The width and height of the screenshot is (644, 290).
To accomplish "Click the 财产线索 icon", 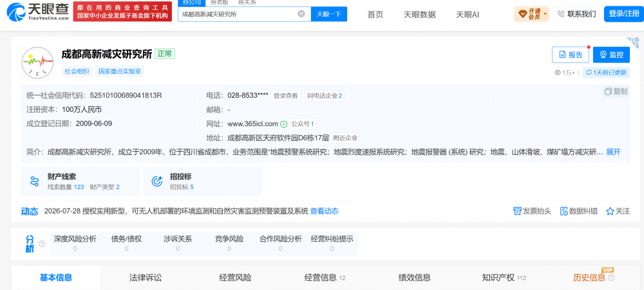I will (x=35, y=181).
